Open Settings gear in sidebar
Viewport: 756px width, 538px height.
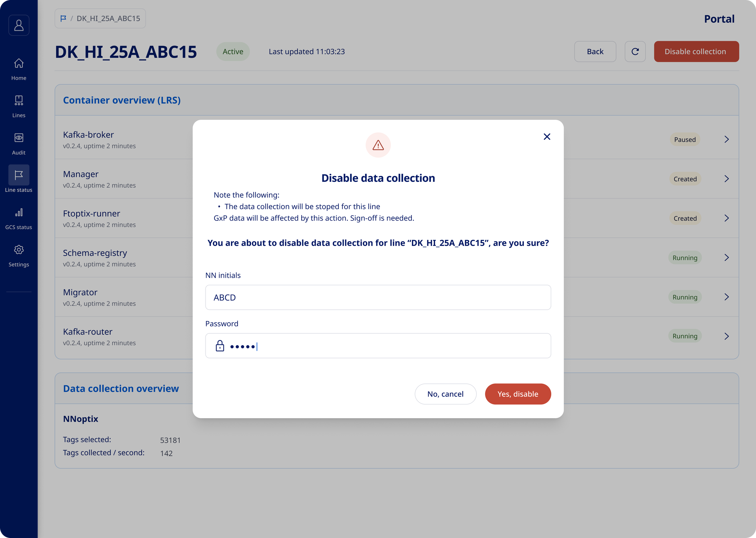19,250
